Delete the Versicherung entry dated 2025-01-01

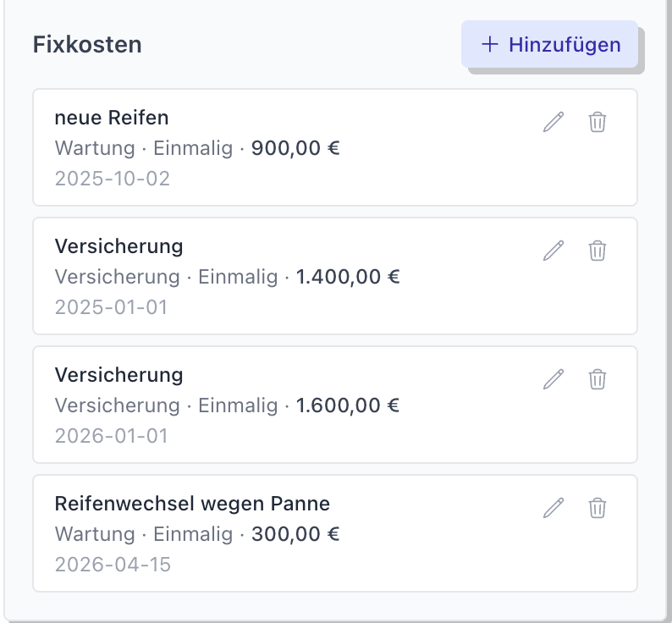click(597, 251)
